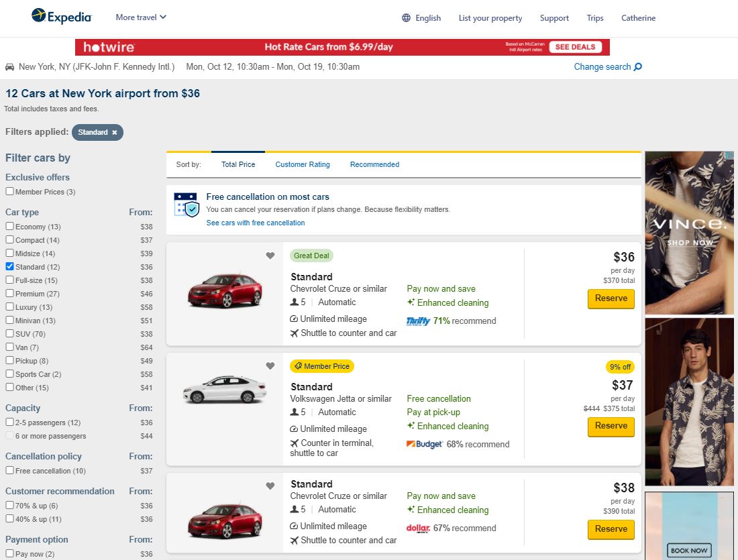Click the Change search magnifier icon

pyautogui.click(x=638, y=67)
